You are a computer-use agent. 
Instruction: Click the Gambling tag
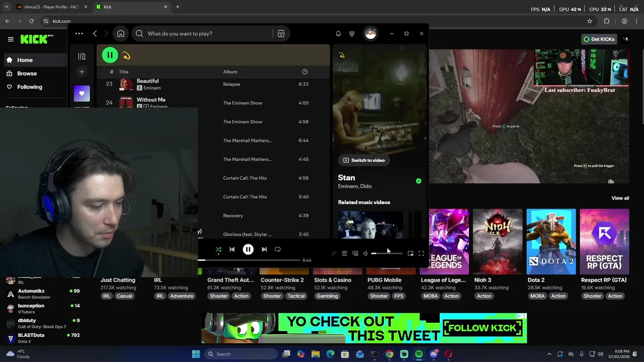click(x=327, y=296)
